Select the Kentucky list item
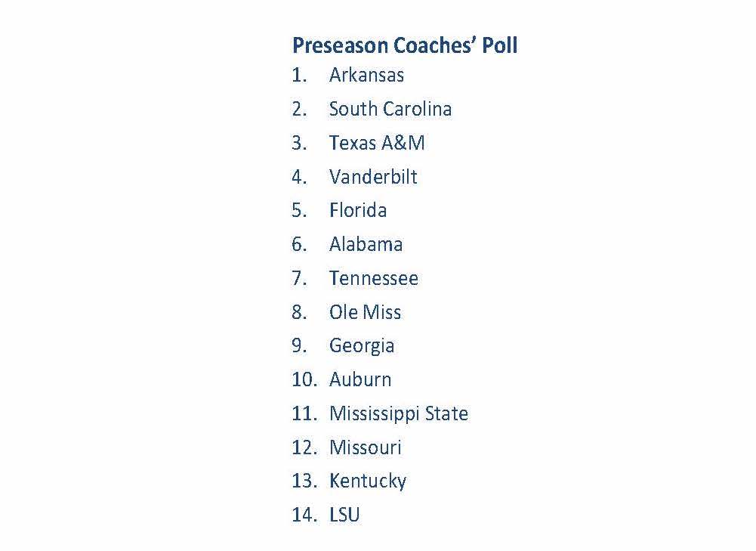 [368, 481]
